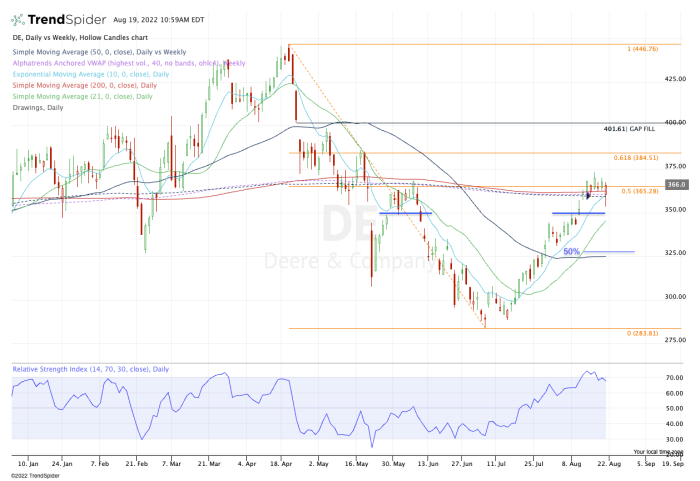
Task: Click the '21. Mar' date axis label
Action: click(x=209, y=464)
